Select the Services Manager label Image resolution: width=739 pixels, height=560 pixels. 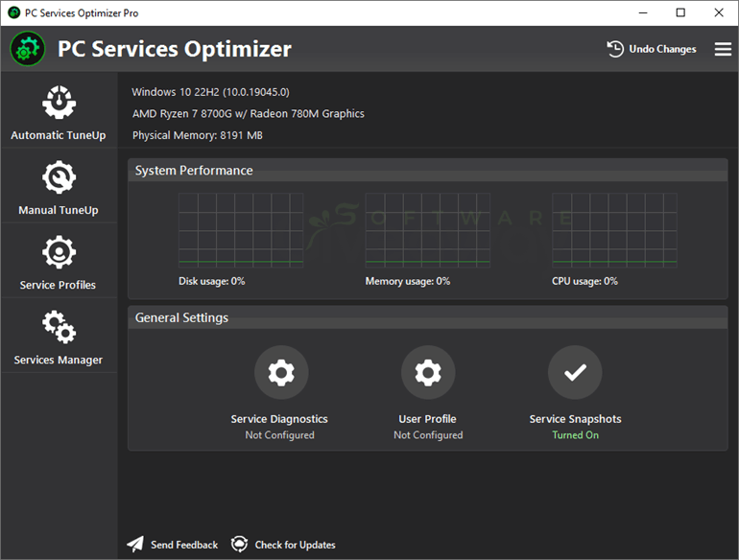(58, 360)
